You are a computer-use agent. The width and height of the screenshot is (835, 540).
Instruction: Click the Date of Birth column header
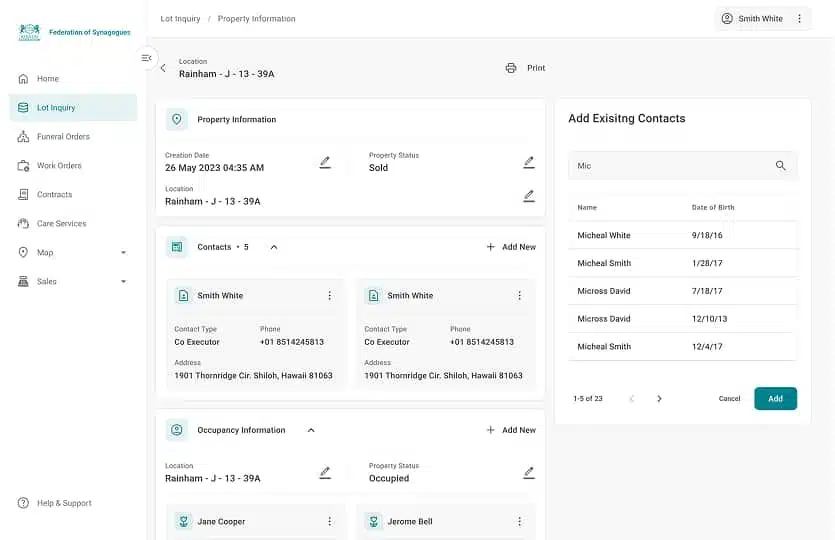point(713,207)
